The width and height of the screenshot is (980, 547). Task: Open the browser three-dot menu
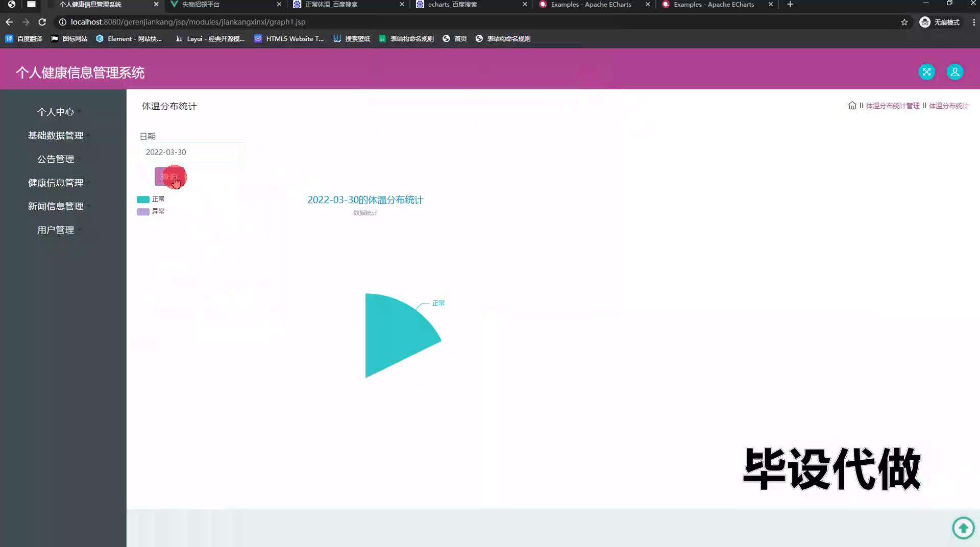pos(973,22)
